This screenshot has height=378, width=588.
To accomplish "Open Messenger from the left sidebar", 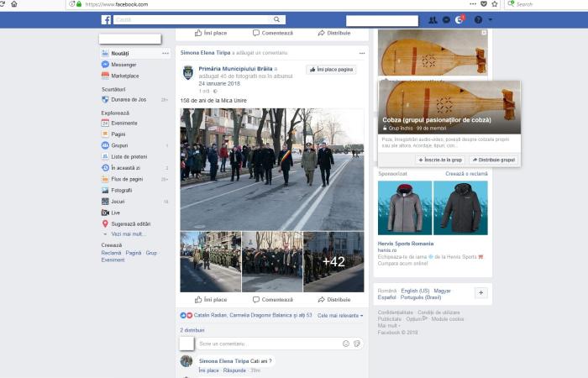I will [123, 65].
